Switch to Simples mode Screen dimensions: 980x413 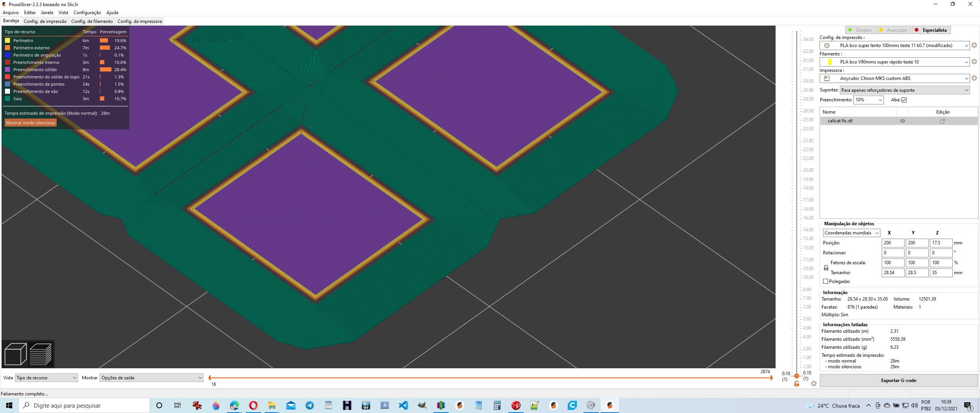pyautogui.click(x=860, y=30)
